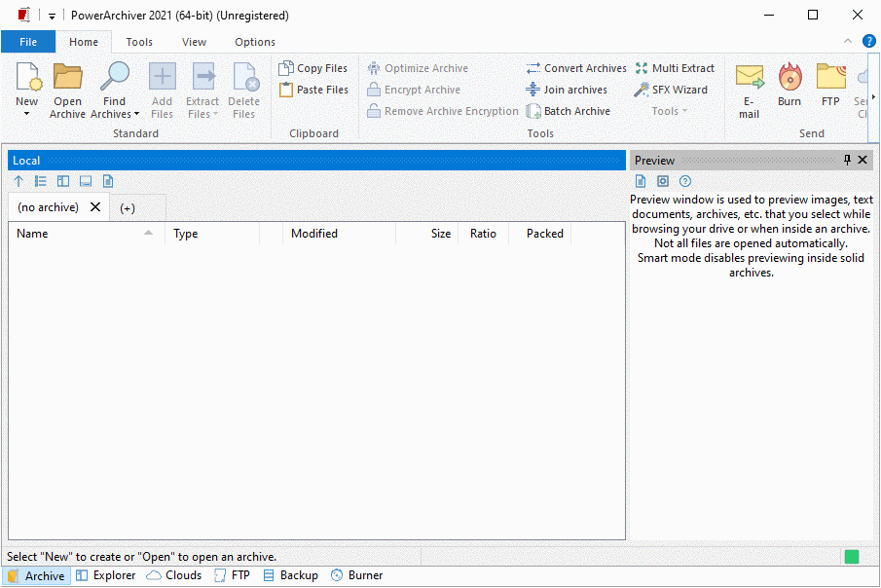This screenshot has width=881, height=588.
Task: Click the Find Archives magnifier icon
Action: [x=115, y=77]
